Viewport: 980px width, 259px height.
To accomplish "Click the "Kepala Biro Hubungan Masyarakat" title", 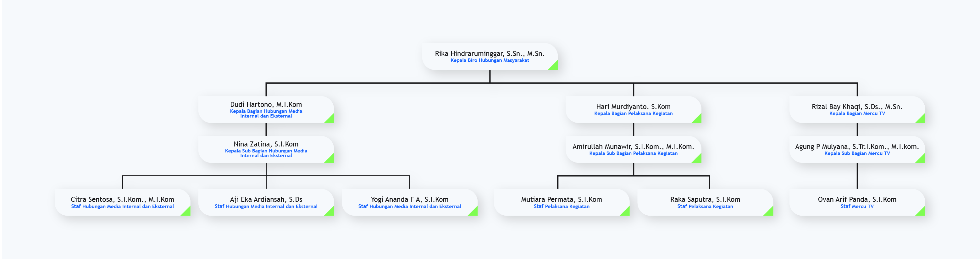I will pyautogui.click(x=489, y=60).
